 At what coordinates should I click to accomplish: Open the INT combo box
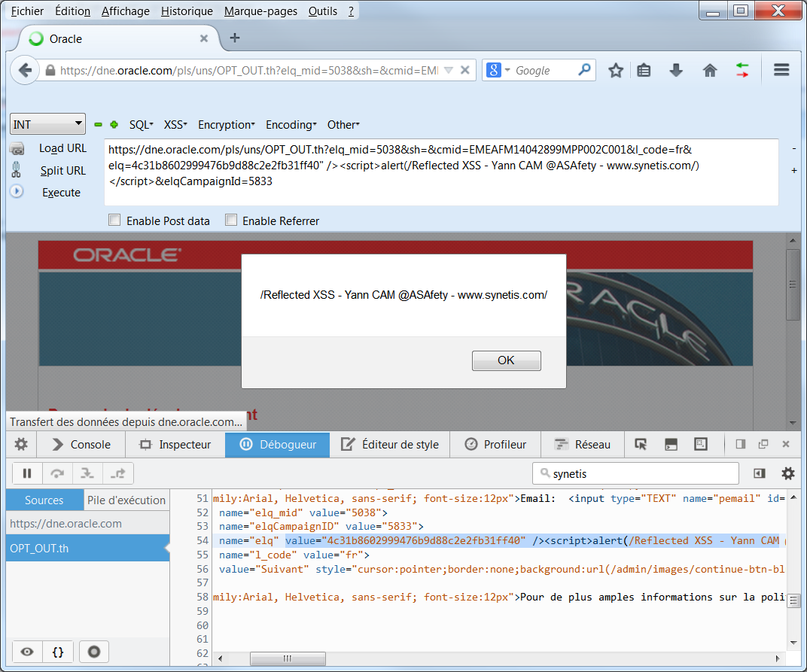47,124
